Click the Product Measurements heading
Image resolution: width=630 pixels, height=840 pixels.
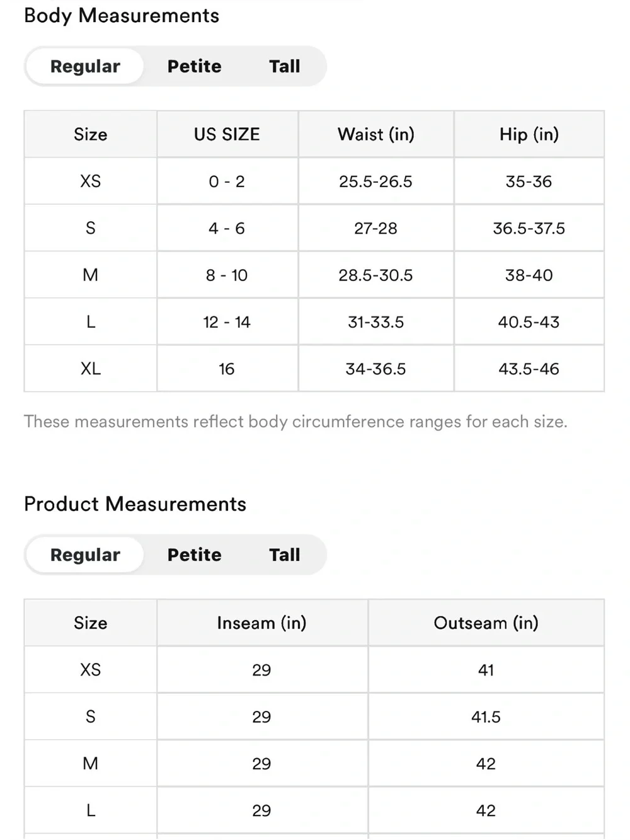(x=135, y=503)
